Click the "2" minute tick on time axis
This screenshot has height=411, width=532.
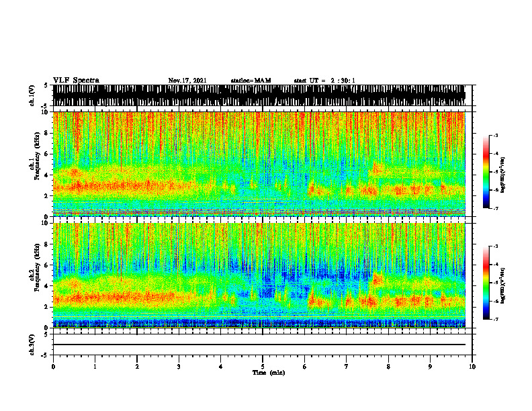pos(137,367)
